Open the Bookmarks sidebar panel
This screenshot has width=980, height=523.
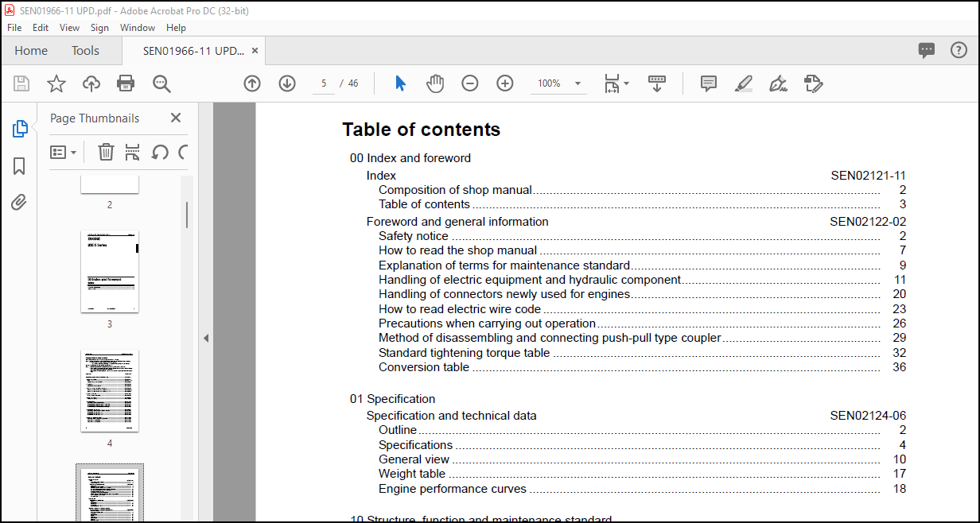click(x=19, y=166)
